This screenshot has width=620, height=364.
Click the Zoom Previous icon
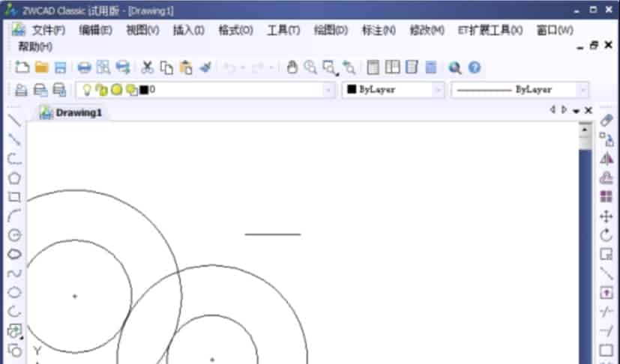point(349,67)
